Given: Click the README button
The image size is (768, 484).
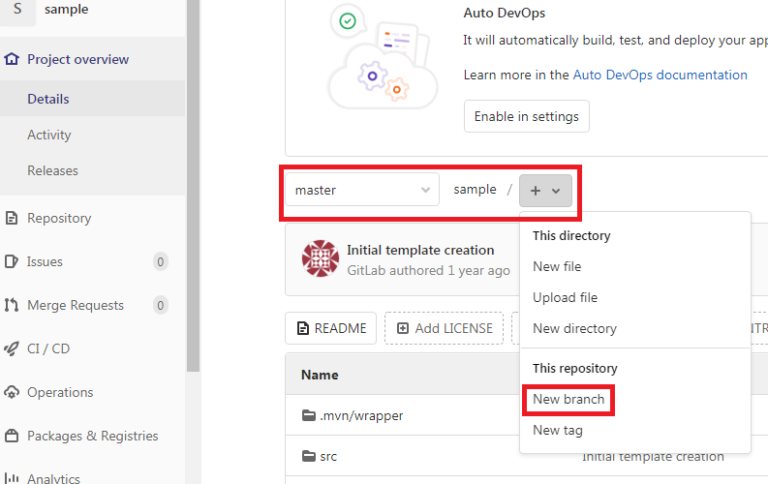Looking at the screenshot, I should [331, 328].
